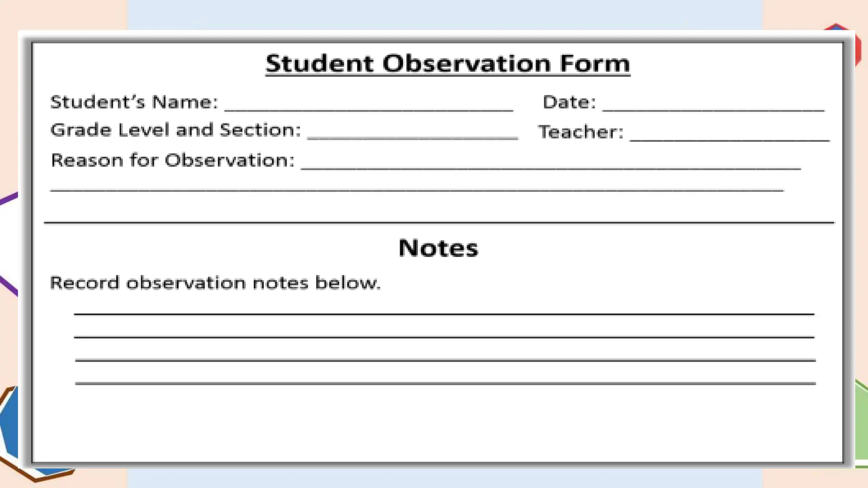Click the third notes line
This screenshot has width=868, height=488.
coord(445,360)
